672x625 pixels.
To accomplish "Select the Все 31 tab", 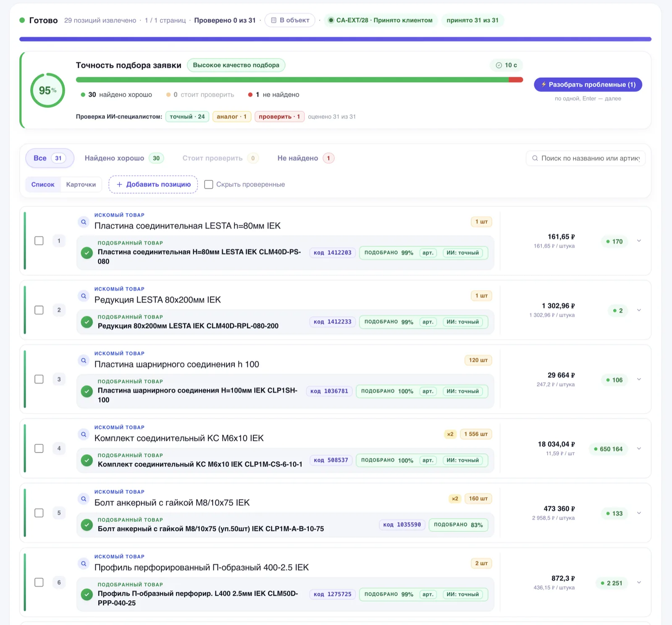I will (50, 158).
